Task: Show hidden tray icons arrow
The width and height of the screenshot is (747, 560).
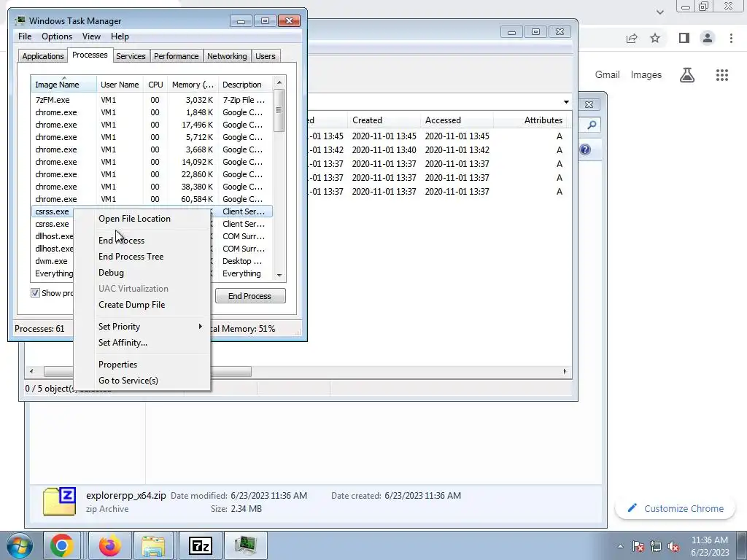Action: pyautogui.click(x=620, y=546)
